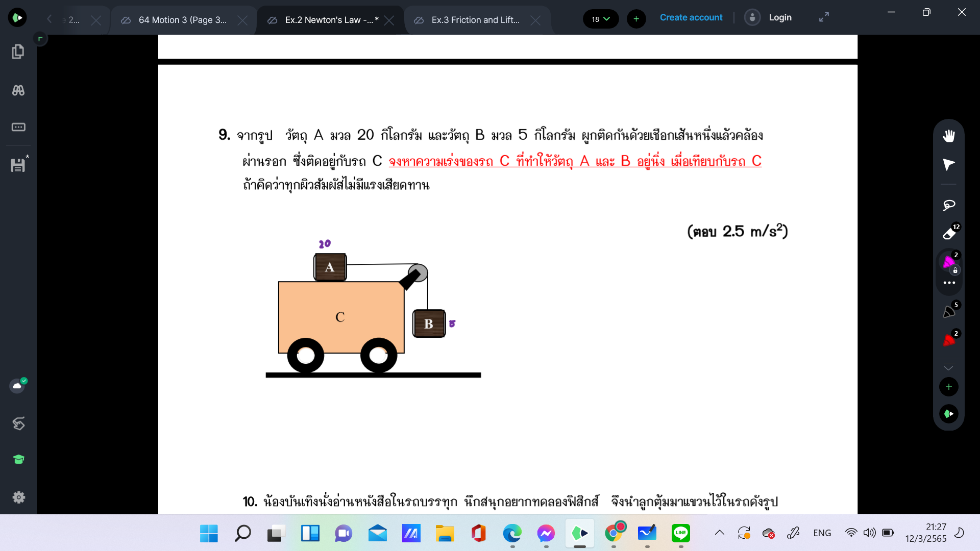Toggle the pen lock icon
Image resolution: width=980 pixels, height=551 pixels.
955,270
